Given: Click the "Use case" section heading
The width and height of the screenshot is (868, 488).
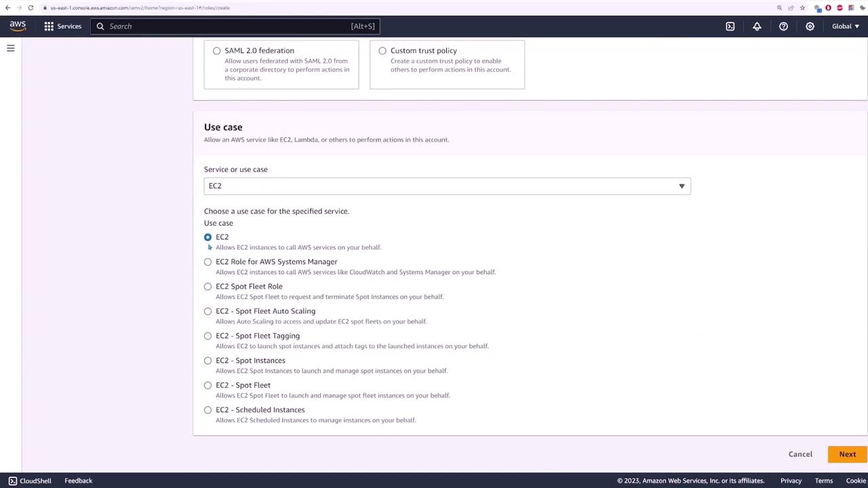Looking at the screenshot, I should [223, 127].
